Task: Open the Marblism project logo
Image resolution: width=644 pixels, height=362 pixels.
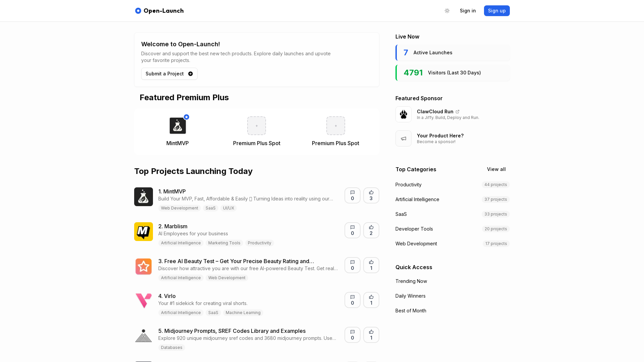Action: tap(144, 232)
